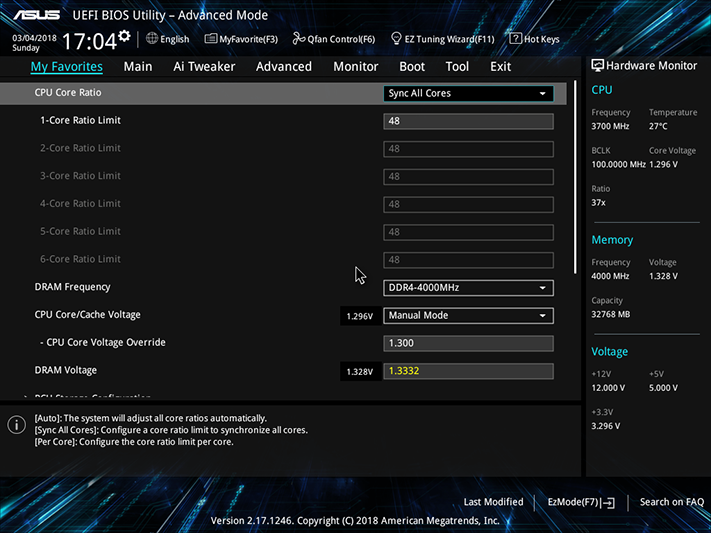Open the Monitor tab

(356, 67)
